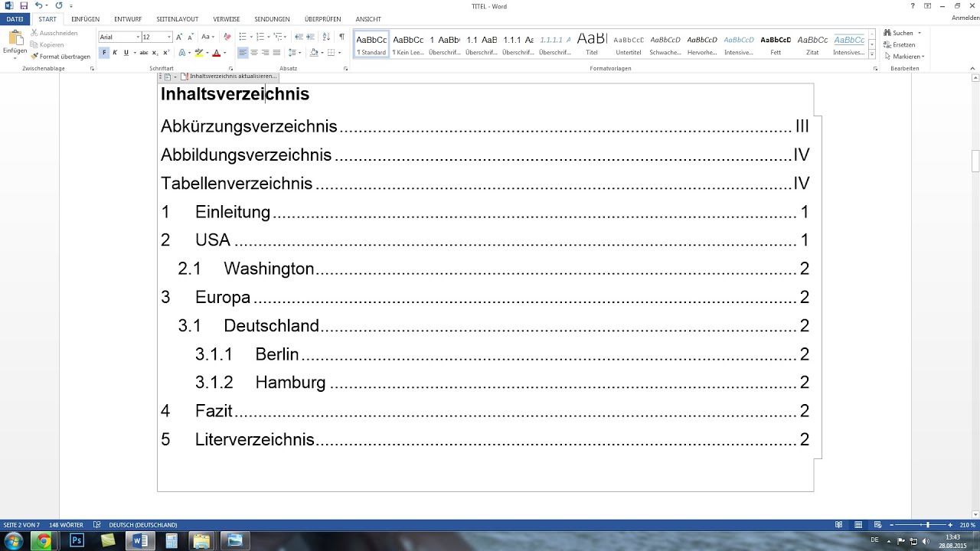Toggle bold formatting (F button)
The height and width of the screenshot is (551, 980).
point(104,53)
